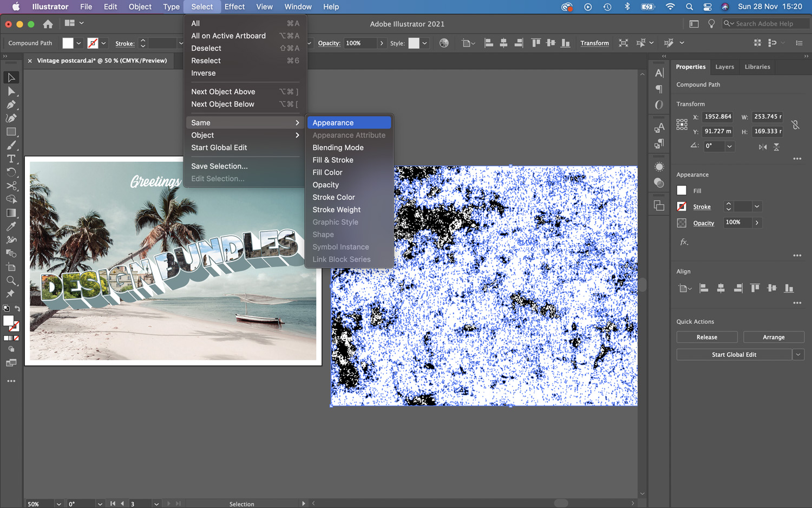Select the transform reference point grid
This screenshot has height=508, width=812.
[682, 125]
